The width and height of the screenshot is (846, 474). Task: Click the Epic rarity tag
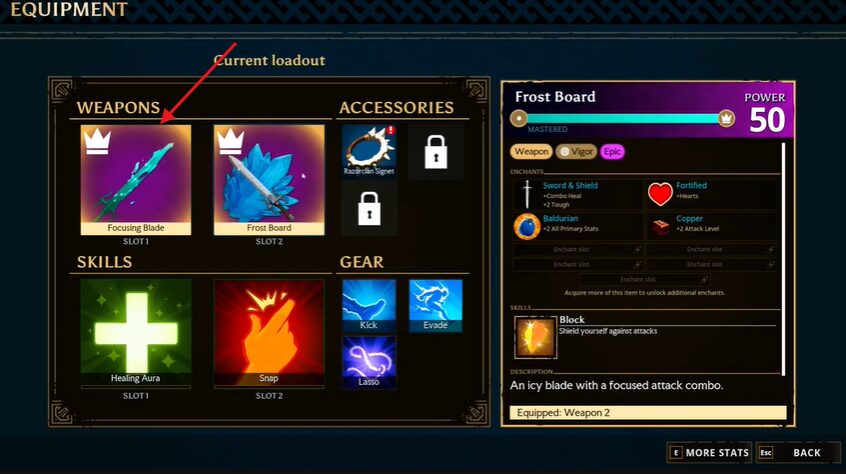point(612,152)
